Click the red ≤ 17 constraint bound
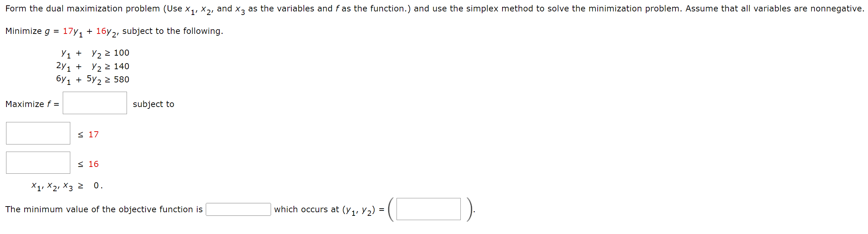The width and height of the screenshot is (868, 234). 88,134
